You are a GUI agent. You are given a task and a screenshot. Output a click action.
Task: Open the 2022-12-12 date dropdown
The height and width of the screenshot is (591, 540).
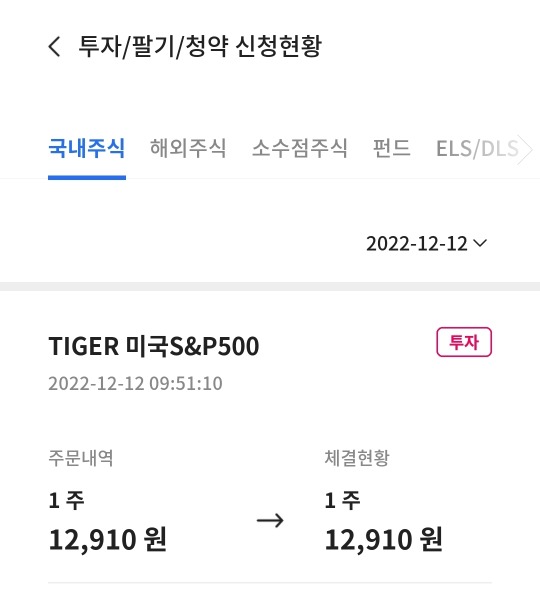pos(426,243)
